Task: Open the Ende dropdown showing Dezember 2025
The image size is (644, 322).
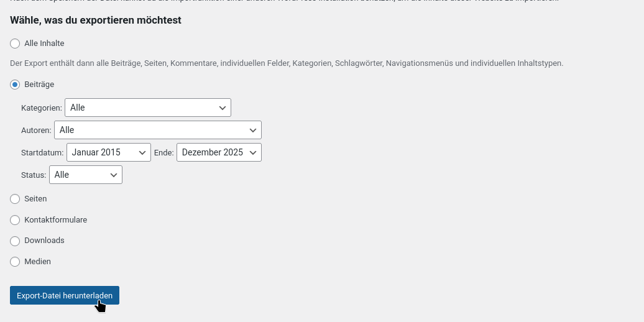Action: (219, 152)
